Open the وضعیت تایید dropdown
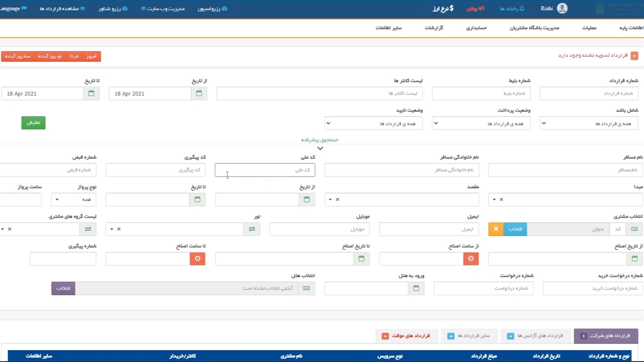Viewport: 644px width, 362px height. [373, 123]
